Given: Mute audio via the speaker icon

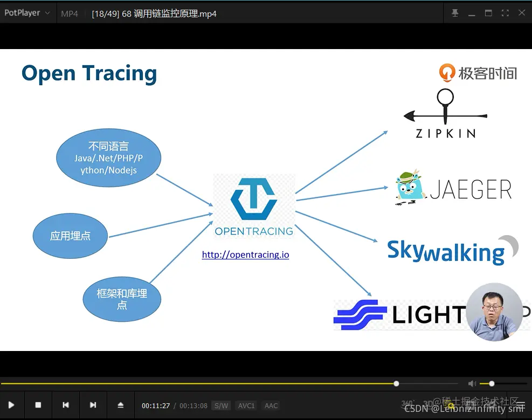Looking at the screenshot, I should 472,384.
